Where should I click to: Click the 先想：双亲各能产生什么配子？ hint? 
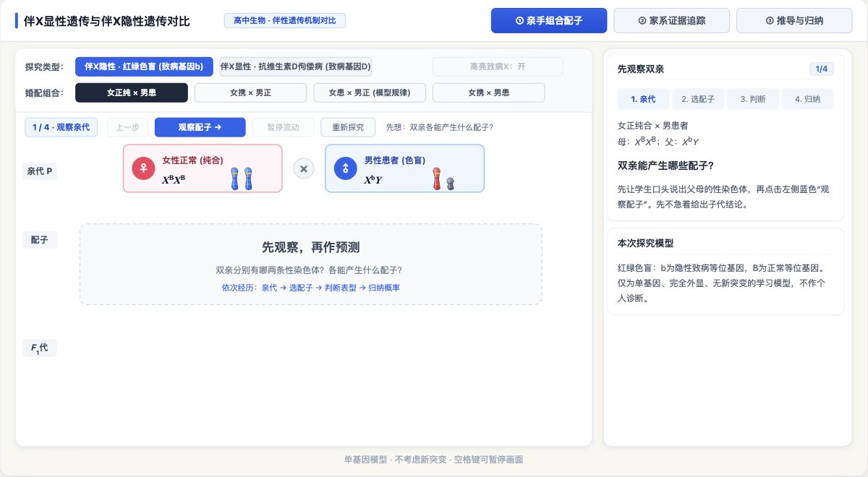click(x=440, y=127)
